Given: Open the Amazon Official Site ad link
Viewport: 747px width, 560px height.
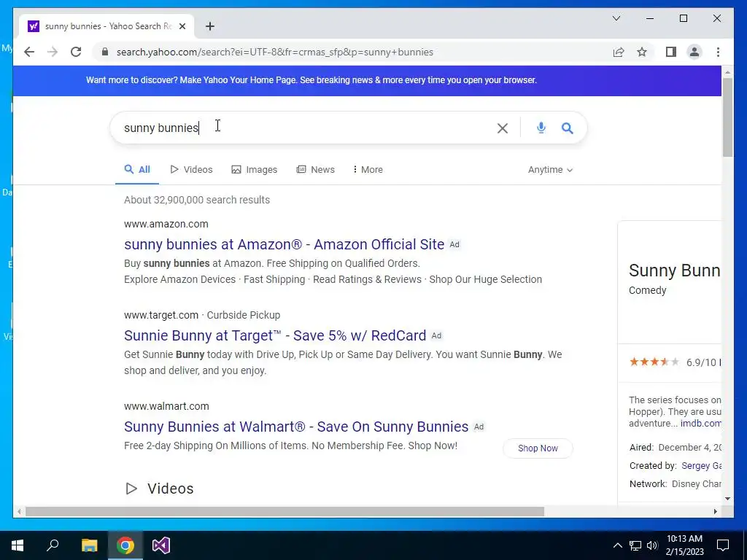Looking at the screenshot, I should tap(284, 244).
